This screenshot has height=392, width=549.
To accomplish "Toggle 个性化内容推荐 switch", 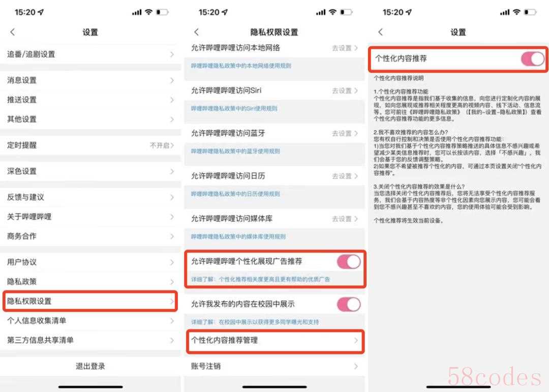I will click(533, 59).
